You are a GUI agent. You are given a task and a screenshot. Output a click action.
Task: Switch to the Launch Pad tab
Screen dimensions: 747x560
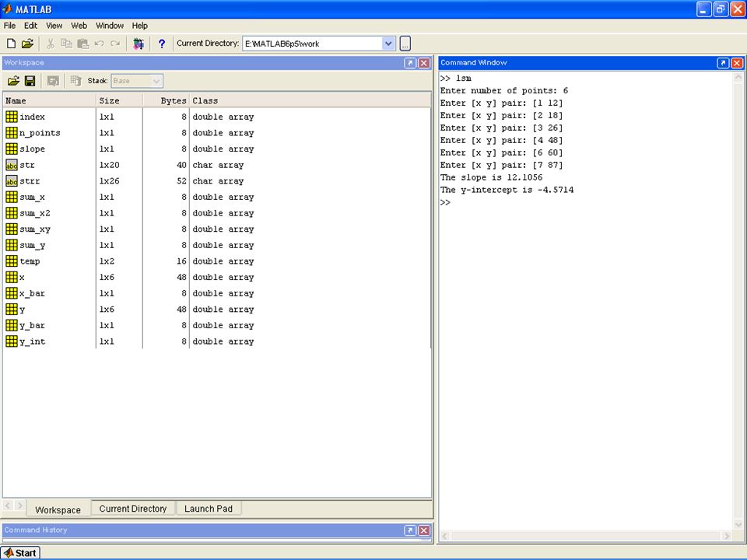[x=209, y=509]
